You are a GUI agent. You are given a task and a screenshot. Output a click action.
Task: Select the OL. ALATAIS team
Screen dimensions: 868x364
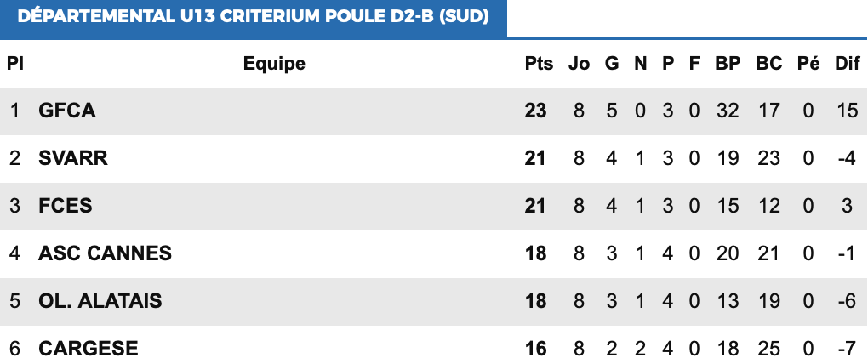click(x=100, y=301)
